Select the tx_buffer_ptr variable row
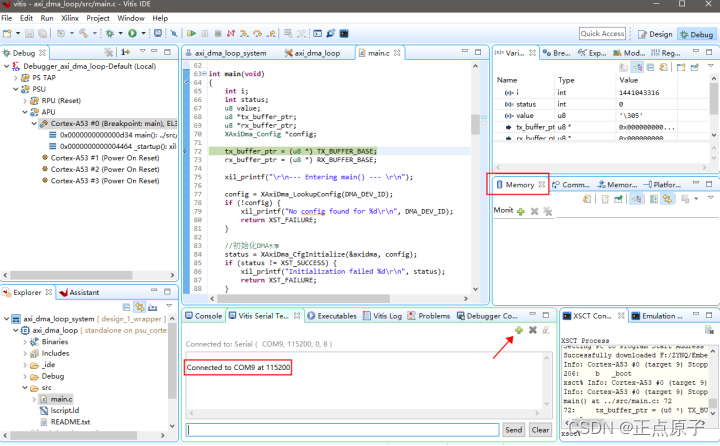Screen dimensions: 720x446 point(602,127)
